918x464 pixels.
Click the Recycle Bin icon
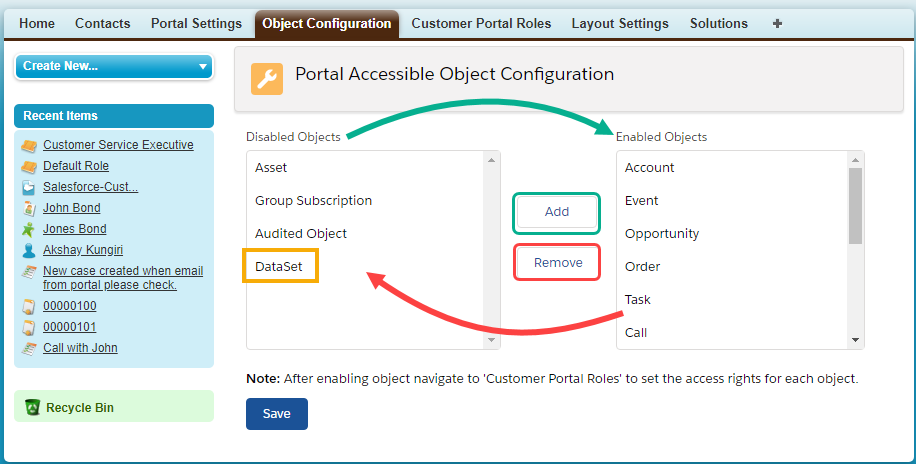coord(32,407)
